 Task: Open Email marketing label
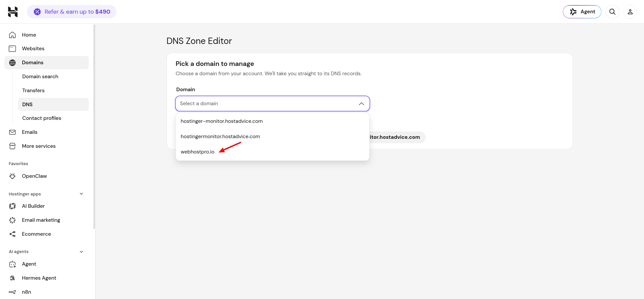[41, 220]
